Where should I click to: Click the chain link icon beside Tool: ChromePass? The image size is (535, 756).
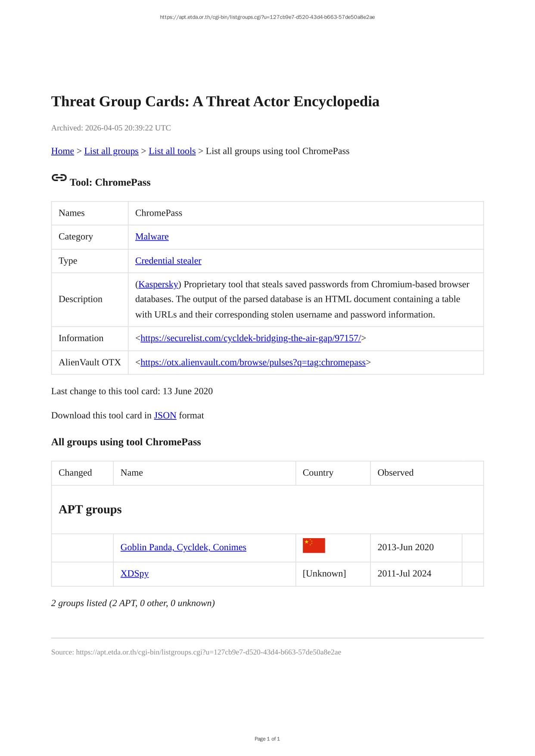point(59,178)
